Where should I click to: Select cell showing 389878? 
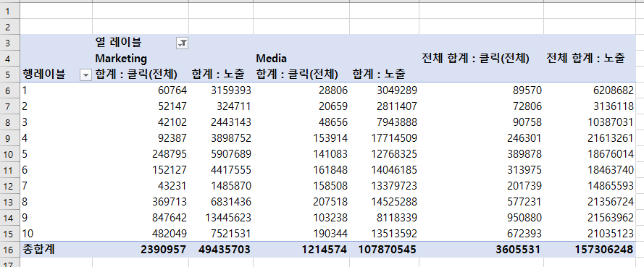[x=481, y=154]
